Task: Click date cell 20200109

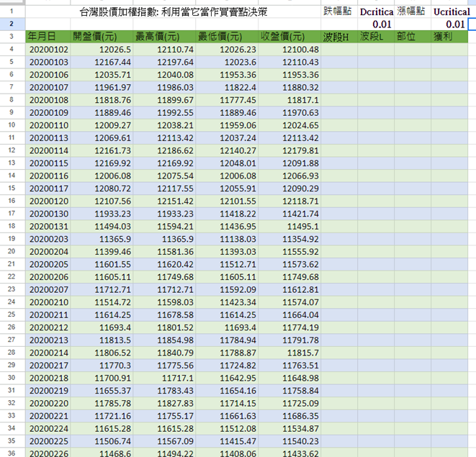Action: click(48, 112)
